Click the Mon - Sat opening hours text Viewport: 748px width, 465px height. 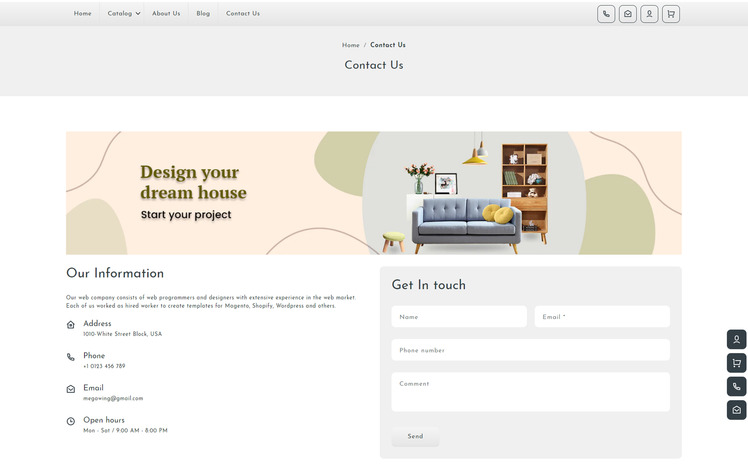[x=125, y=430]
